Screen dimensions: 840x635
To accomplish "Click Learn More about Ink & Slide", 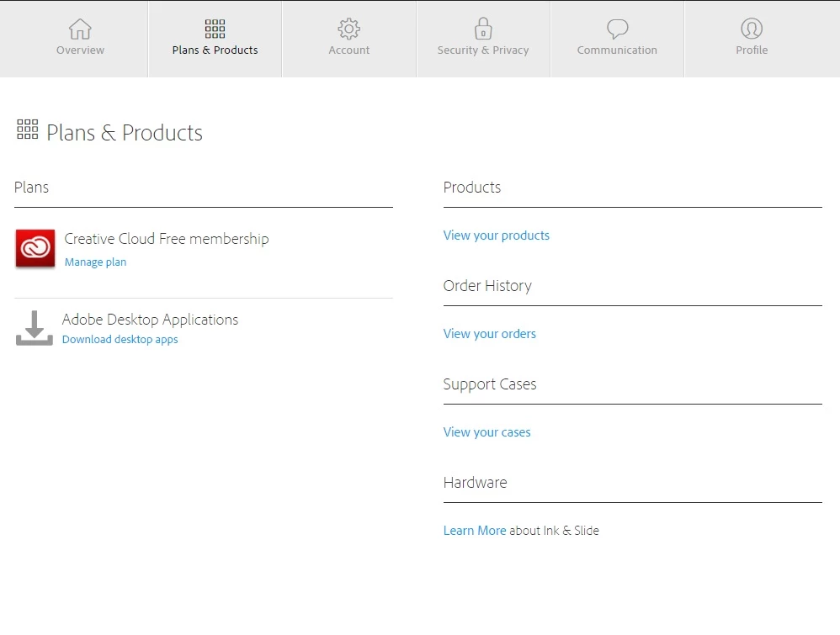I will pos(475,531).
